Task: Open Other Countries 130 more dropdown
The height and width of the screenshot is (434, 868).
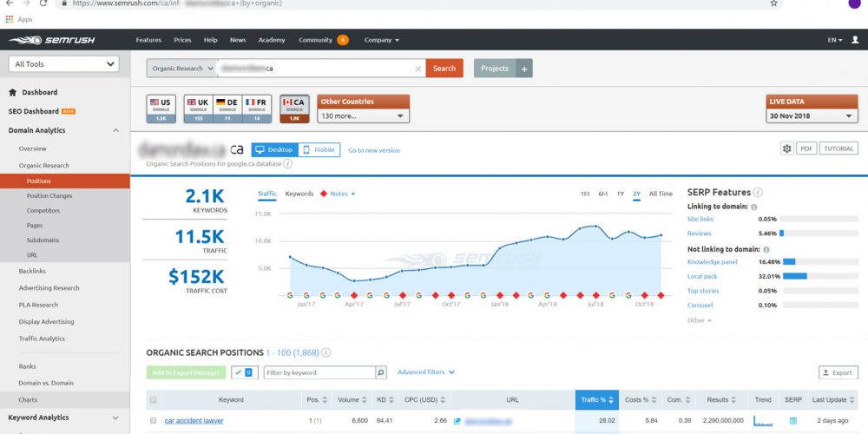Action: pos(363,116)
